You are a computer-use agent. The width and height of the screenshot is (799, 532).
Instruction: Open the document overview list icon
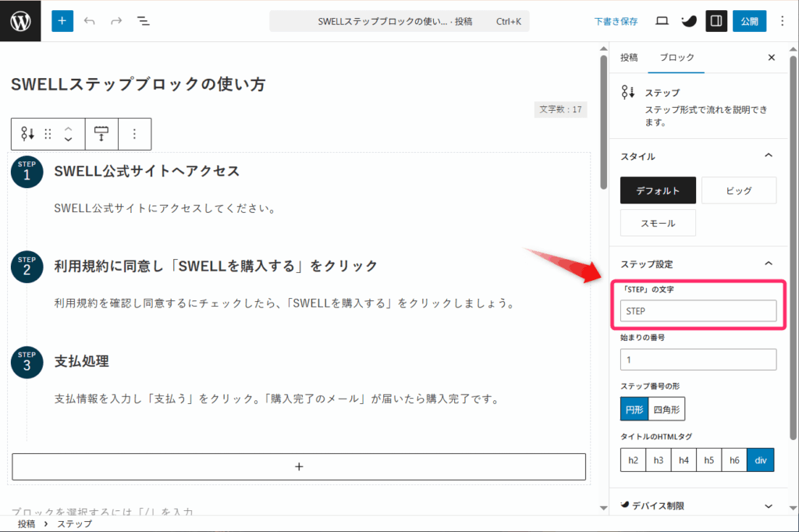(144, 21)
